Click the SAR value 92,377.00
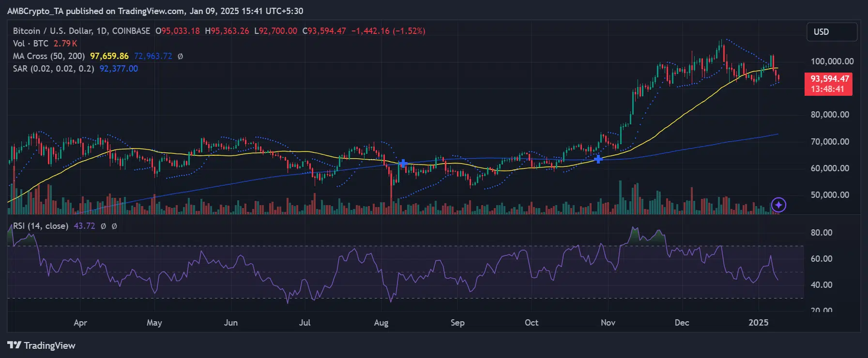Screen dimensions: 868x358 click(x=119, y=69)
